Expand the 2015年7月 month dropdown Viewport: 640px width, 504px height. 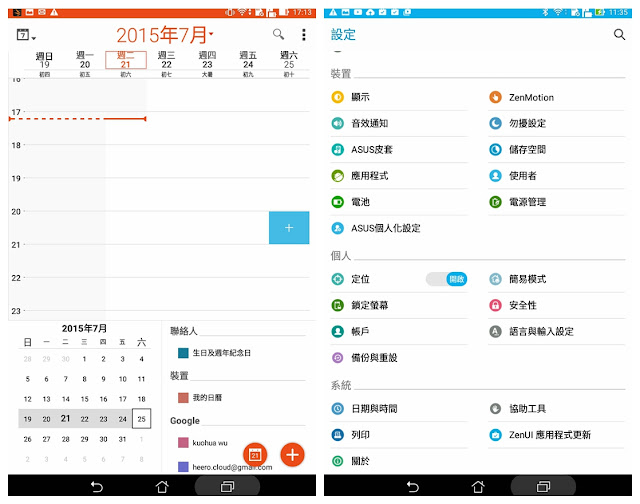pos(164,35)
